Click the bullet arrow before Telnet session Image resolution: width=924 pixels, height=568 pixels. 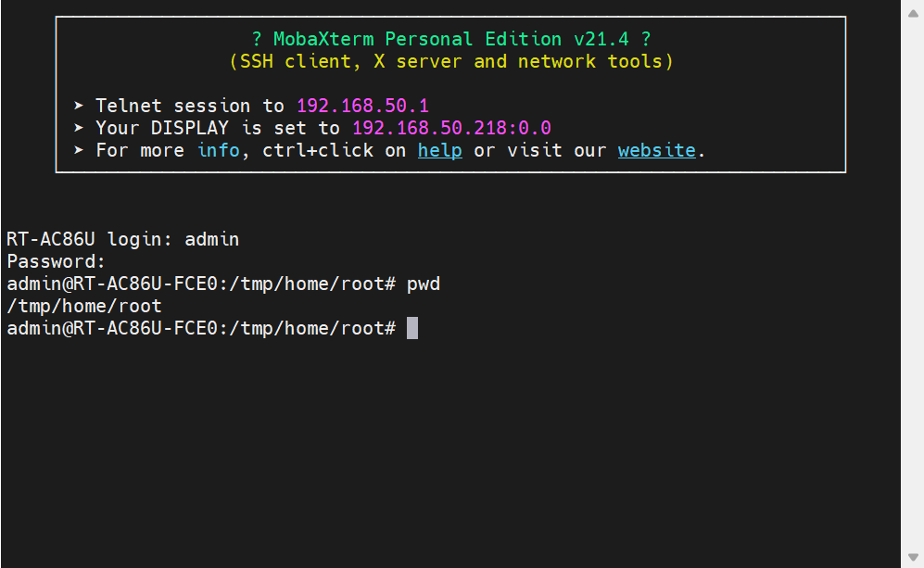coord(79,105)
